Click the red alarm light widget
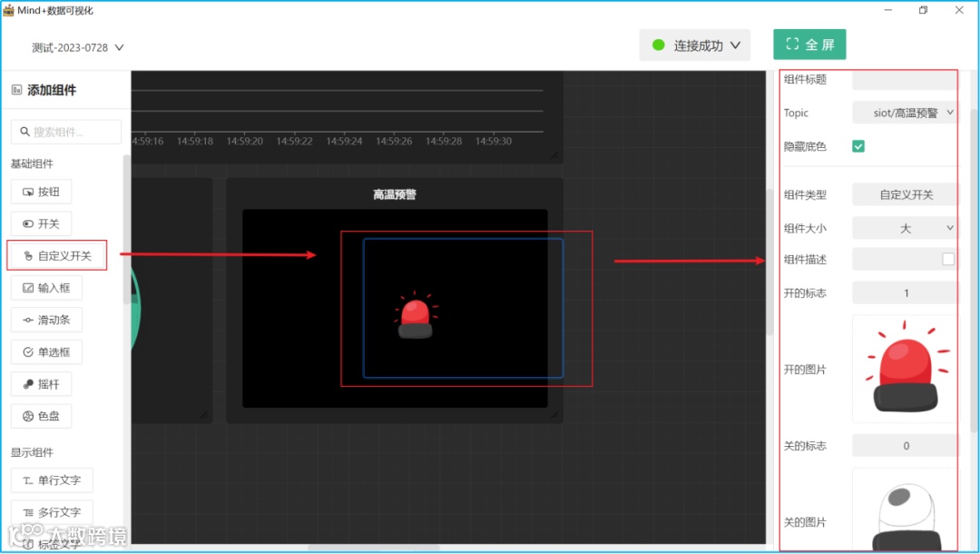Screen dimensions: 980x554 pyautogui.click(x=416, y=315)
